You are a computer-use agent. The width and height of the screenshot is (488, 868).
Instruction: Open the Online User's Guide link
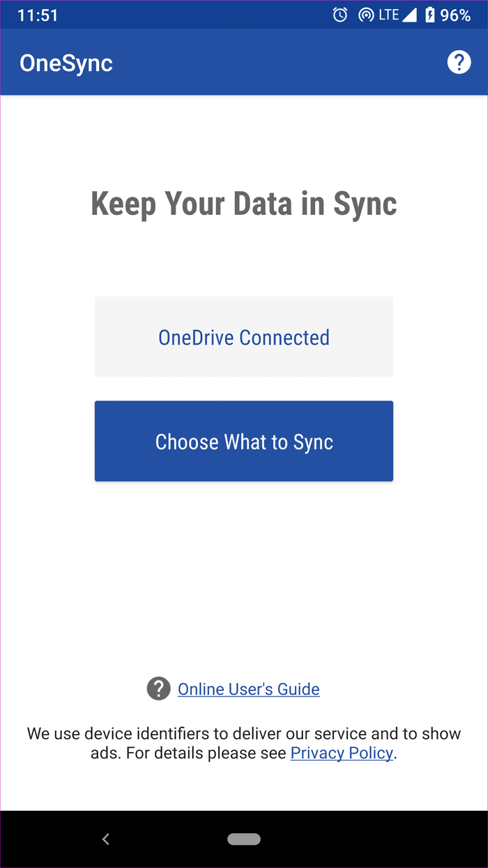click(x=249, y=689)
